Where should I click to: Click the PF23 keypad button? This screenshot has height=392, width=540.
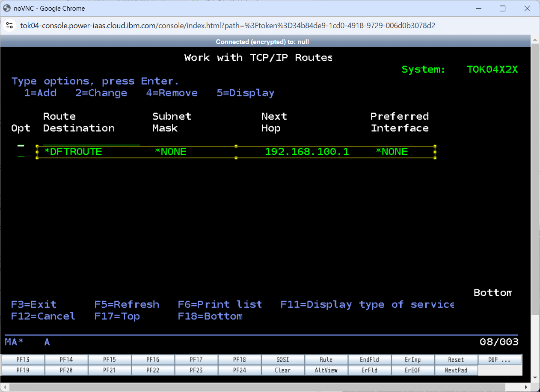[196, 370]
